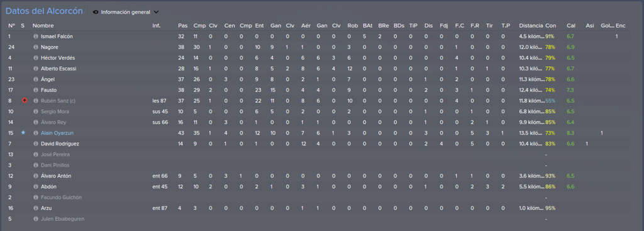Click the Datos del Alcorcón title
644x231 pixels.
click(45, 11)
